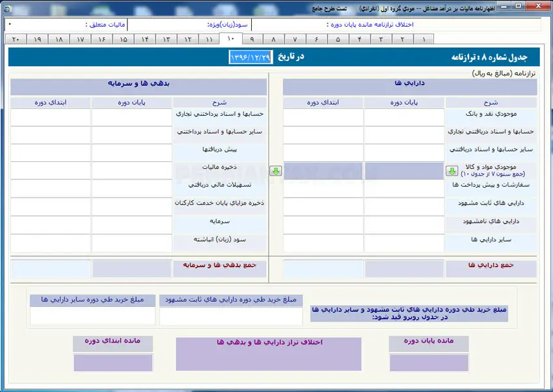
Task: Click پايان دوره field for سفارشات و پيش پرداخت ها
Action: 404,189
